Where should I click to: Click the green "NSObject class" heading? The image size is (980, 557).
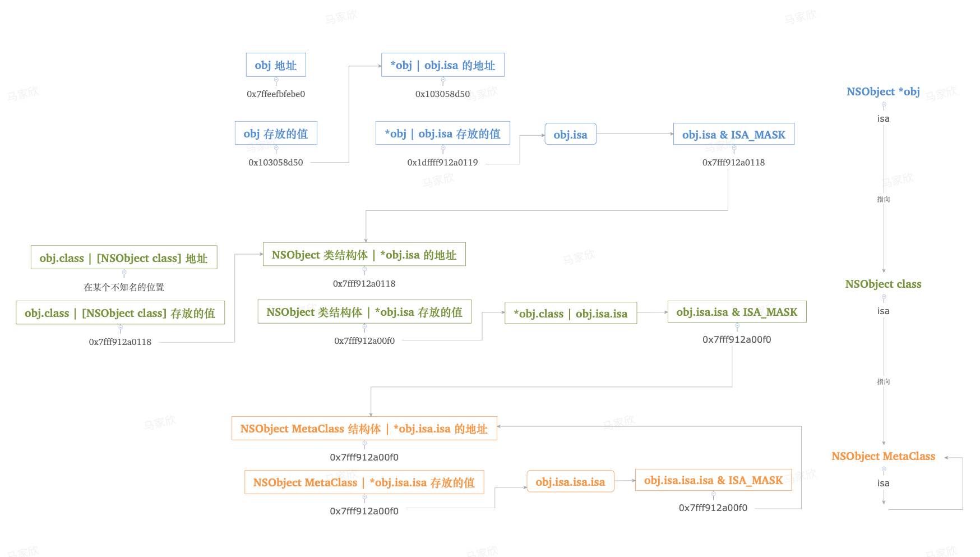click(883, 284)
